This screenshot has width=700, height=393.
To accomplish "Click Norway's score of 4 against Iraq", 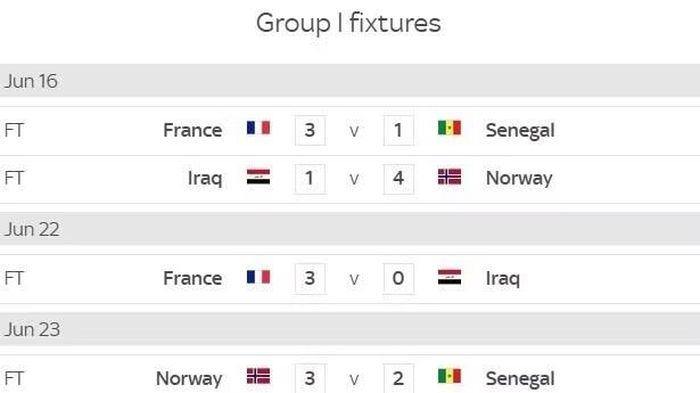I will coord(399,179).
